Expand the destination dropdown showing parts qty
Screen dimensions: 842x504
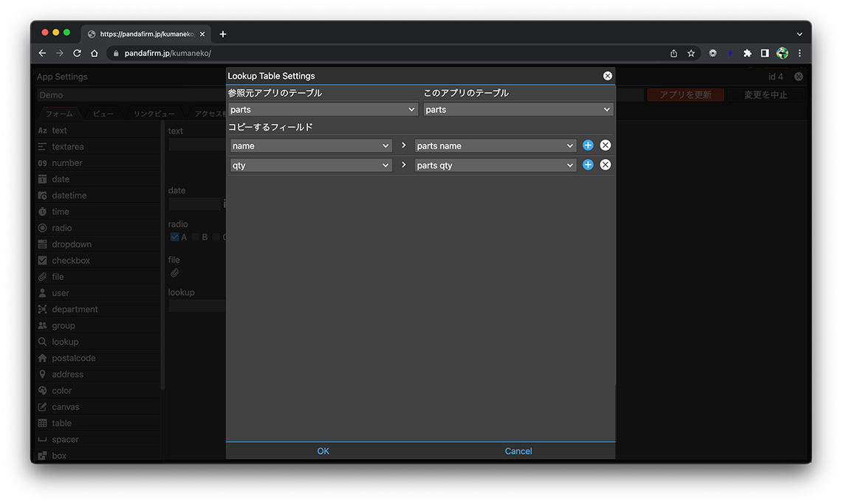tap(495, 165)
